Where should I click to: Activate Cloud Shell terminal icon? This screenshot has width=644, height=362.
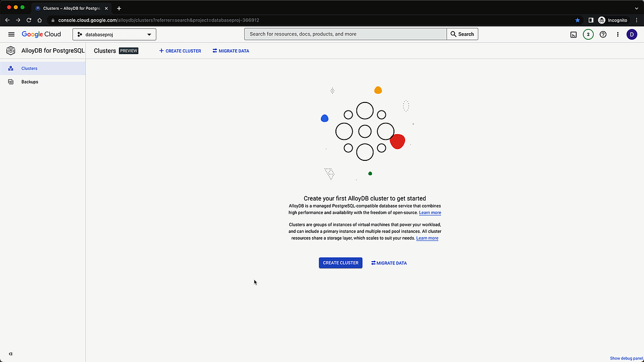click(x=574, y=34)
